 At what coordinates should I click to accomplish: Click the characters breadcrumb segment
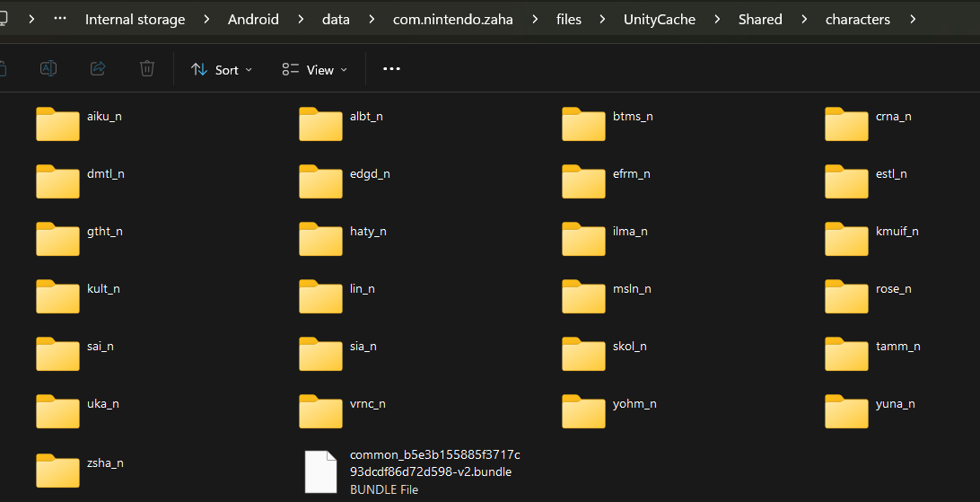[x=858, y=20]
